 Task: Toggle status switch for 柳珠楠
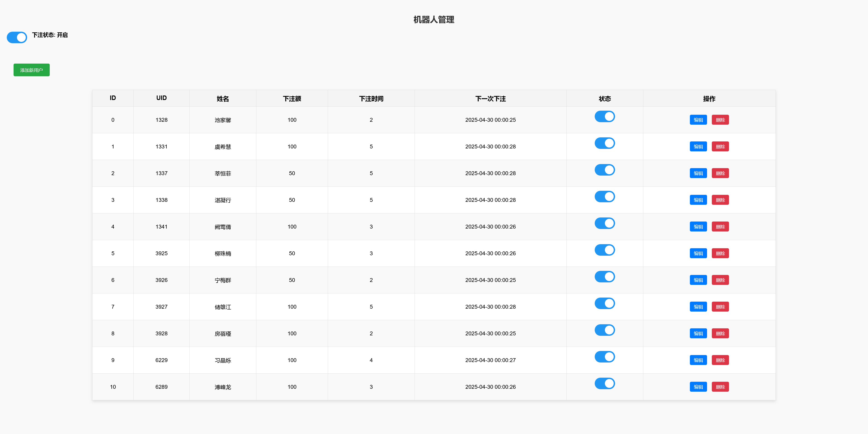point(604,250)
